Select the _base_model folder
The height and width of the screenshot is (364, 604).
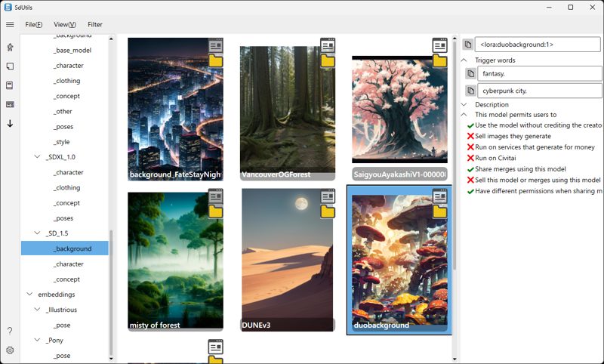[x=72, y=50]
